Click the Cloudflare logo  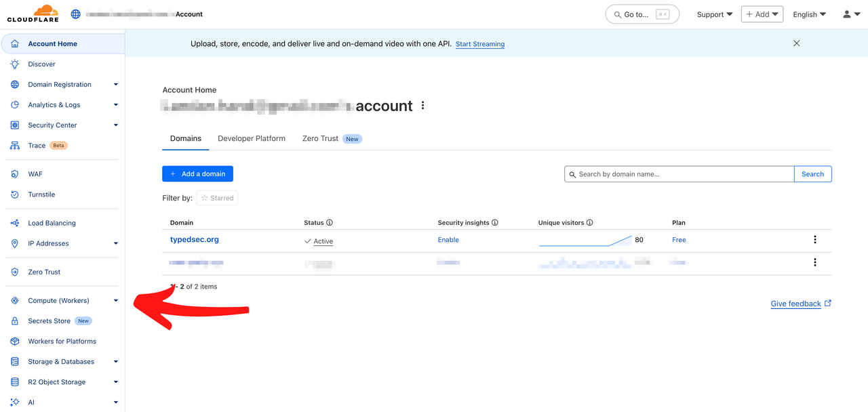click(33, 14)
